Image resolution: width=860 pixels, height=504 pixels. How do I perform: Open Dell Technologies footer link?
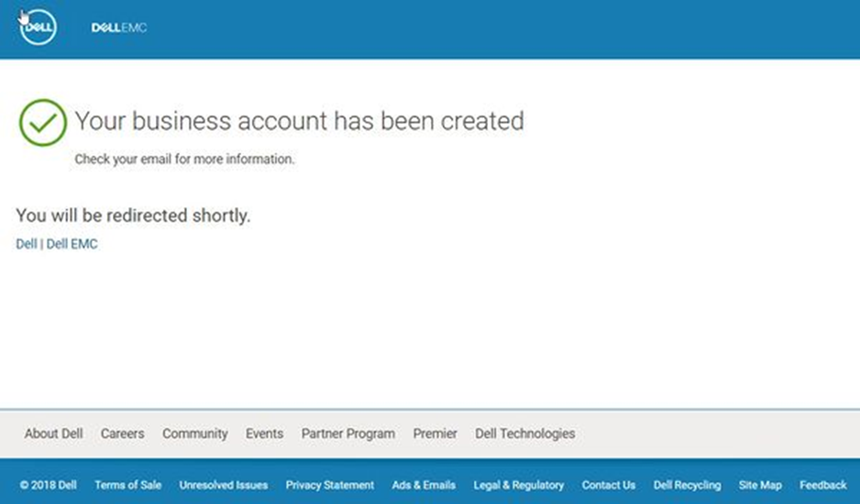(x=524, y=433)
